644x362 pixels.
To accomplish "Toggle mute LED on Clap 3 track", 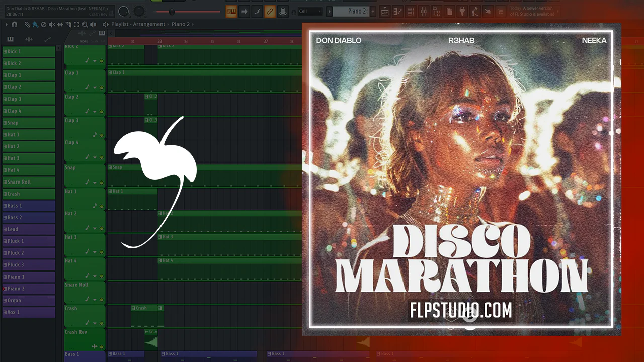I will (101, 135).
